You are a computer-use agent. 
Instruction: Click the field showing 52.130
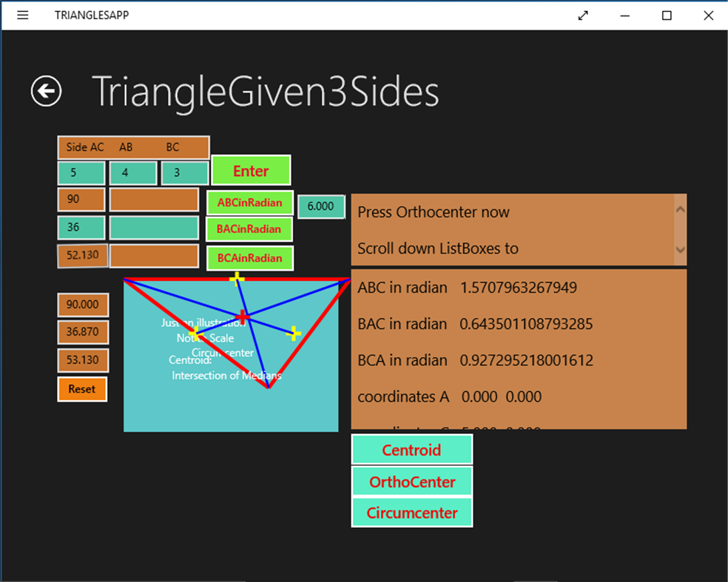81,255
